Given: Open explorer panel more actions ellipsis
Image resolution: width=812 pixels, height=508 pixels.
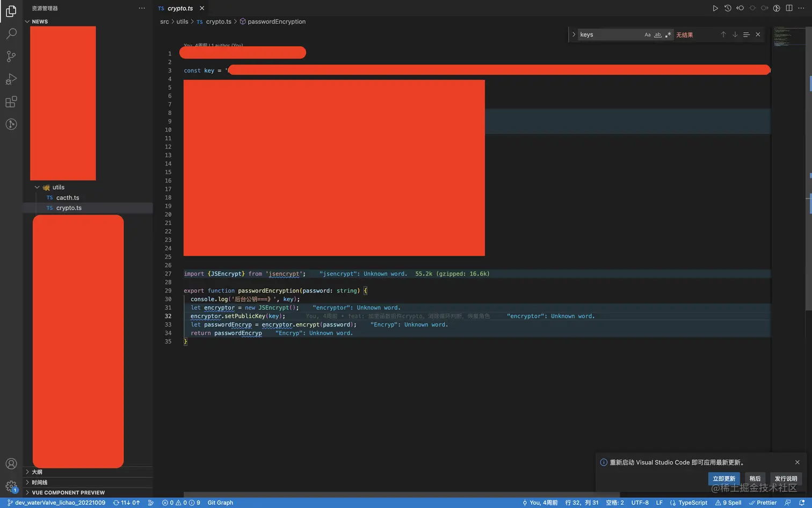Looking at the screenshot, I should pyautogui.click(x=142, y=8).
